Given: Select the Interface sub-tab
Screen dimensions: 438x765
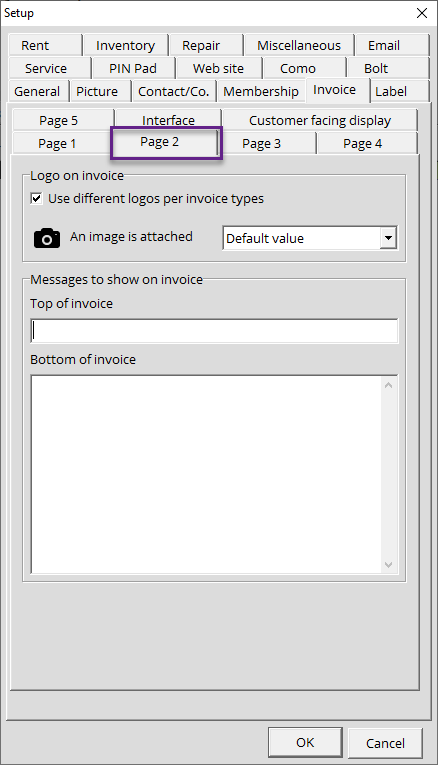Looking at the screenshot, I should point(168,121).
